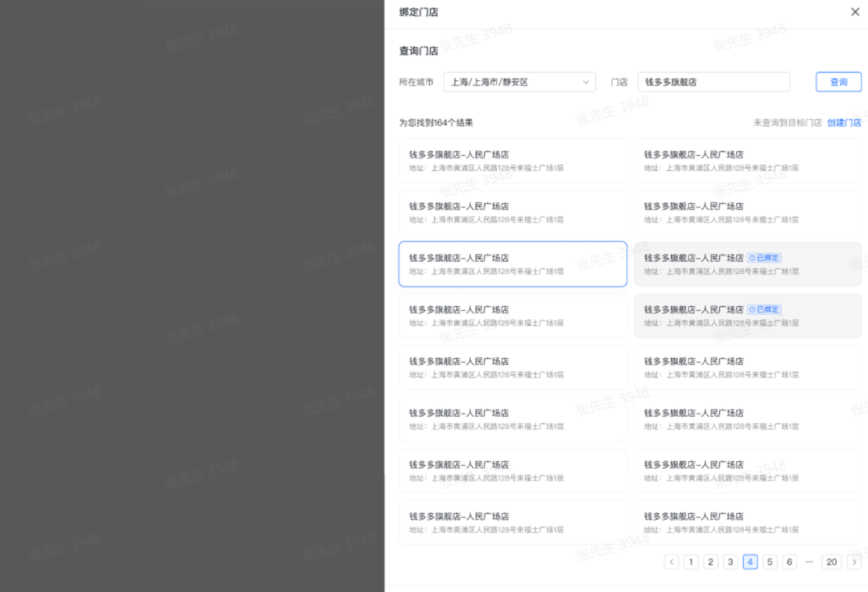Click the 门店 name input field
868x592 pixels.
pos(713,81)
